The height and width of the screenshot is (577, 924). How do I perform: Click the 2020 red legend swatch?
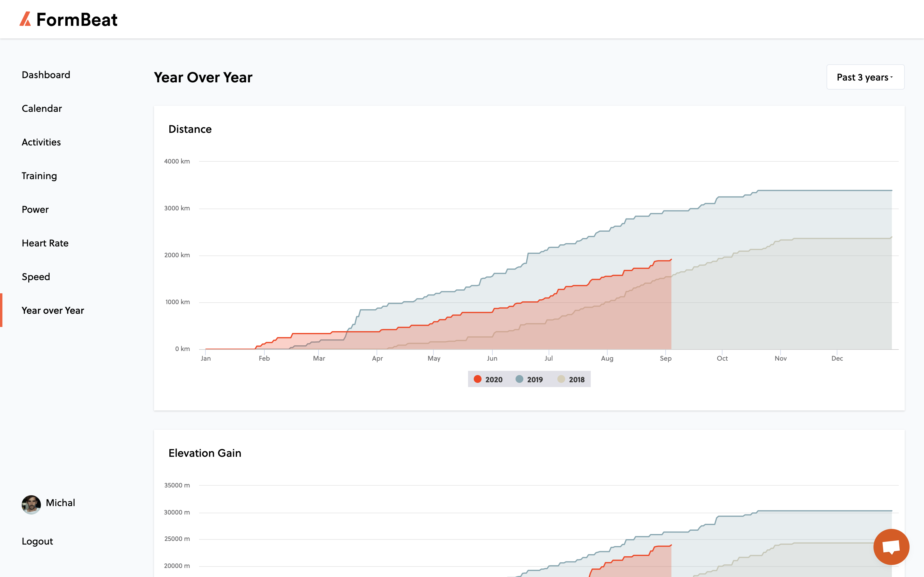[477, 379]
